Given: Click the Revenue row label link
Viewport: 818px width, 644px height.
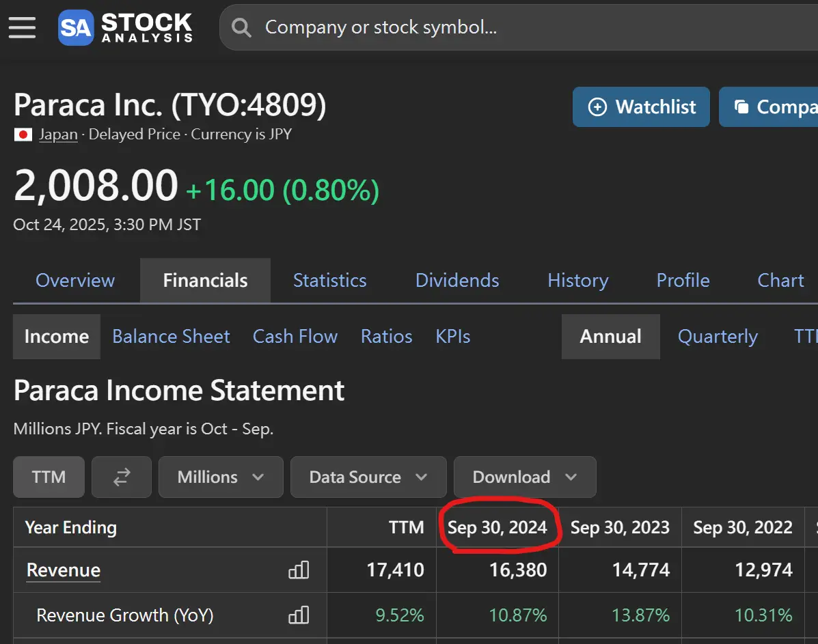Looking at the screenshot, I should click(x=64, y=570).
